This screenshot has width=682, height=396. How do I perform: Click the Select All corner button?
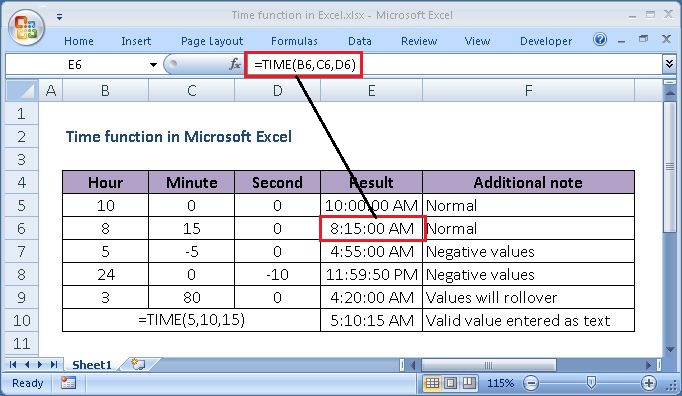point(22,91)
